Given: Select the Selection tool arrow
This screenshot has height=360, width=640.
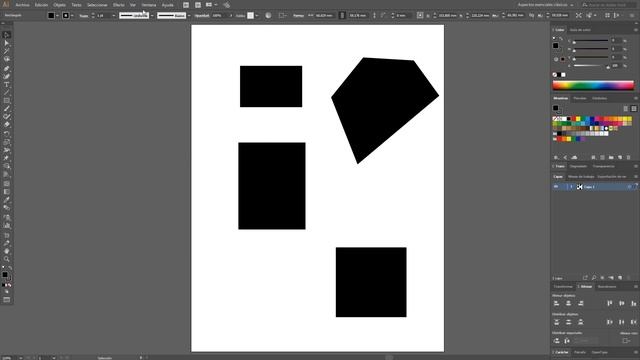Looking at the screenshot, I should click(7, 35).
